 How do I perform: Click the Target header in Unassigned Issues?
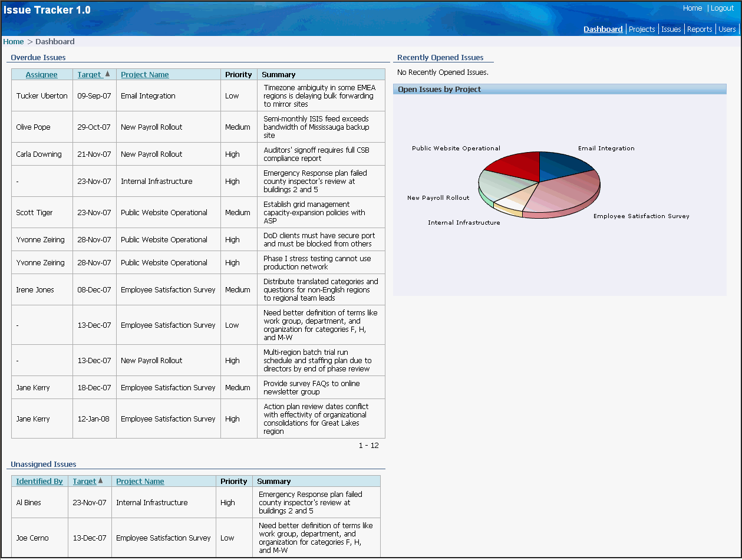pos(84,482)
